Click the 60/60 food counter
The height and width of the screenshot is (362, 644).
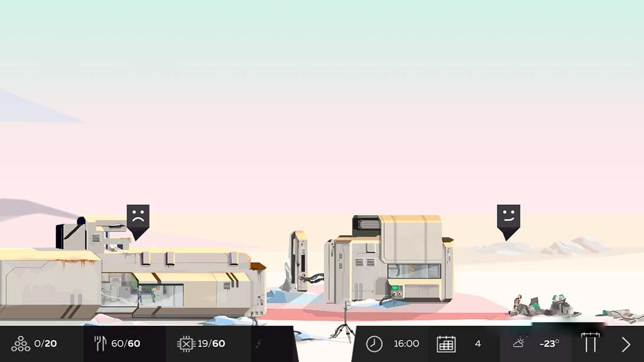pyautogui.click(x=125, y=344)
